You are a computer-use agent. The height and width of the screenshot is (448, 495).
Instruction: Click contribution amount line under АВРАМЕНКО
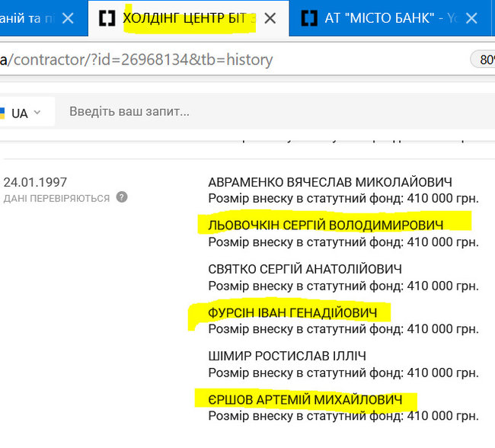(343, 198)
